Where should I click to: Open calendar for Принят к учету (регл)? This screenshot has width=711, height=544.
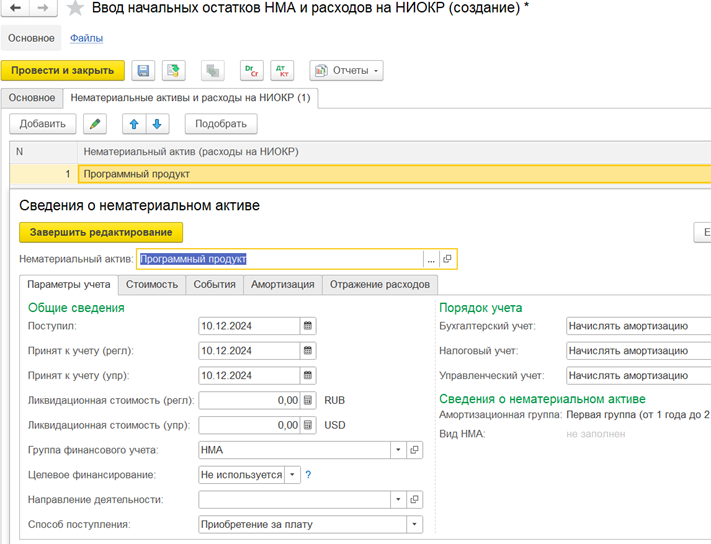pos(308,351)
